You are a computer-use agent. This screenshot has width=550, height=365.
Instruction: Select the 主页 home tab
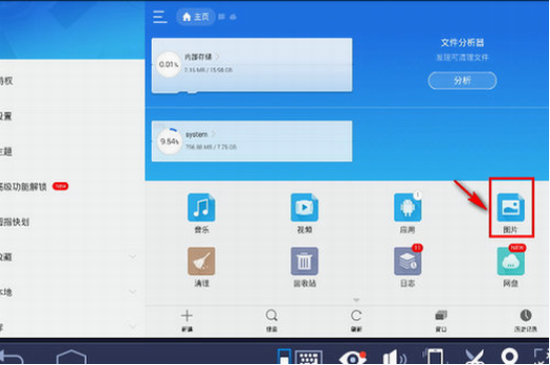coord(196,16)
